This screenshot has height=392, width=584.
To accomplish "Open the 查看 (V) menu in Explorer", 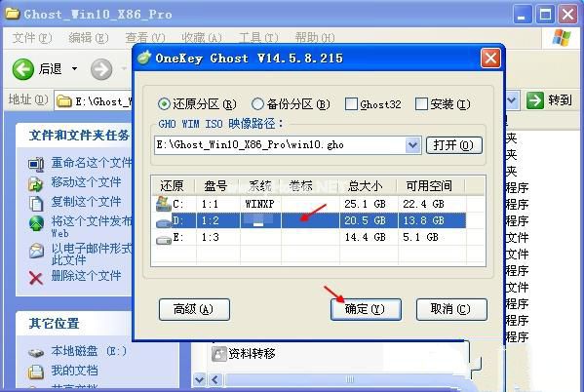I will point(145,38).
